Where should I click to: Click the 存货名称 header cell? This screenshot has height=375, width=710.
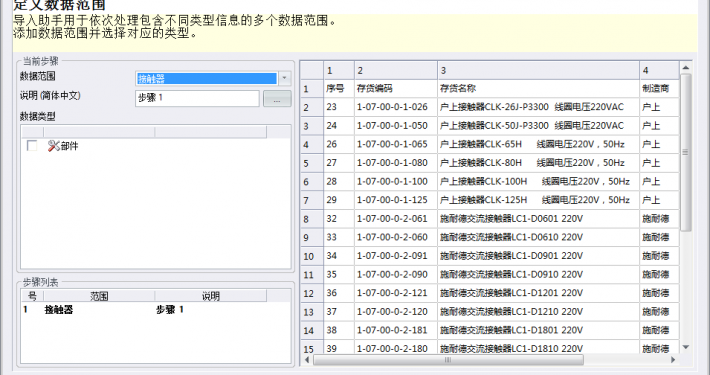pos(539,88)
